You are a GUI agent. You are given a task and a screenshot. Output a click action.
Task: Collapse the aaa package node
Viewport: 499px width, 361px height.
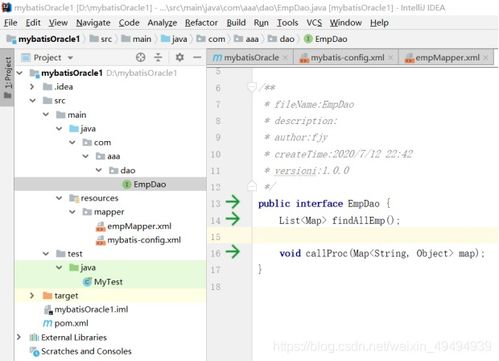click(86, 156)
